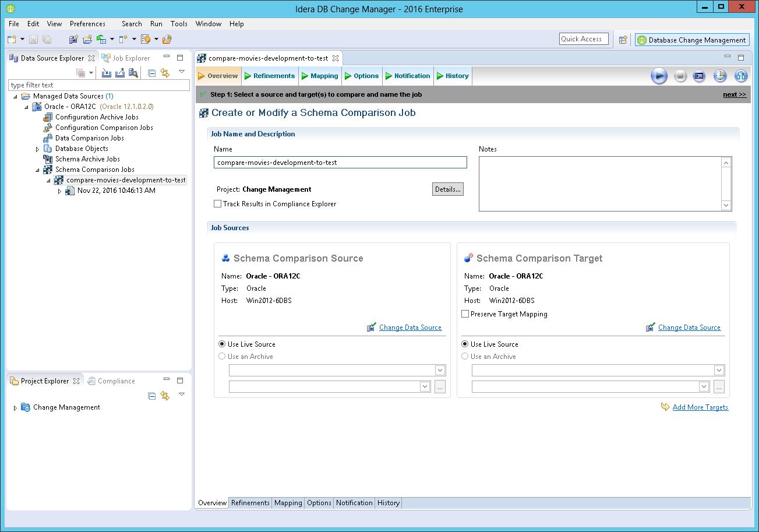
Task: Click the new folder icon with sparkle
Action: 87,40
